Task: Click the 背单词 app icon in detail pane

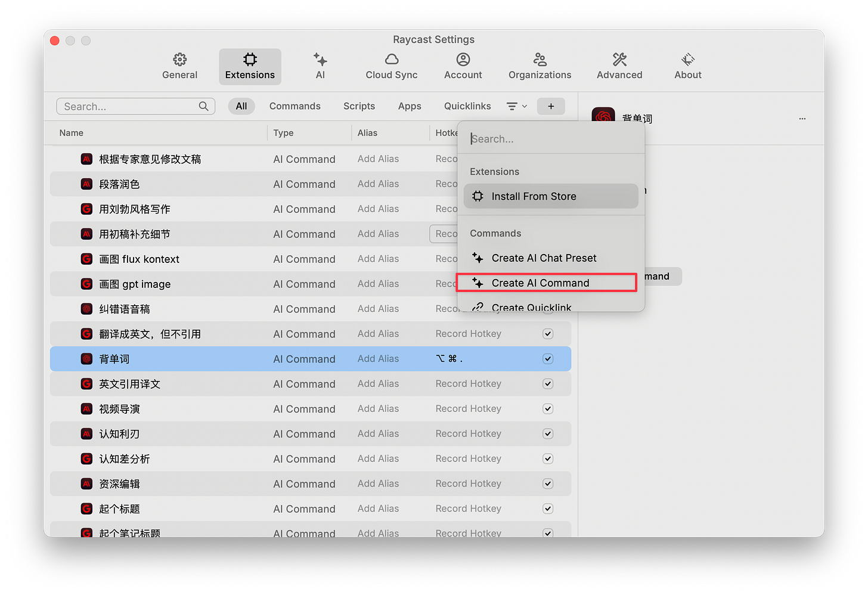Action: coord(603,116)
